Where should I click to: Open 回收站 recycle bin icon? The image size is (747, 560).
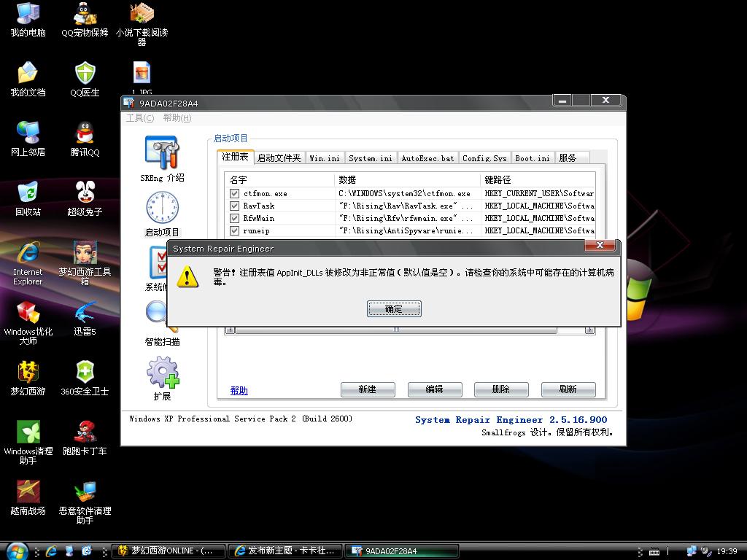tap(28, 198)
